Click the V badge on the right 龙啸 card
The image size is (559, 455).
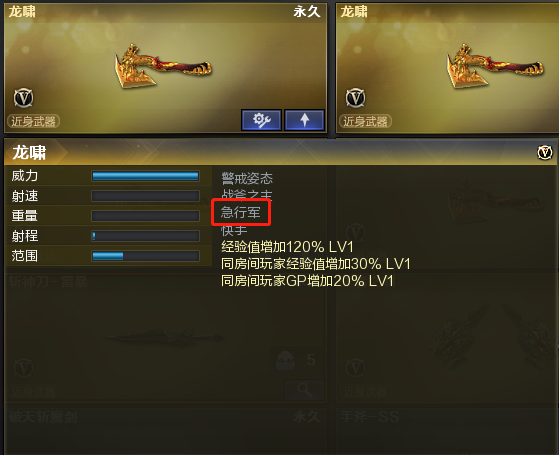[x=355, y=98]
